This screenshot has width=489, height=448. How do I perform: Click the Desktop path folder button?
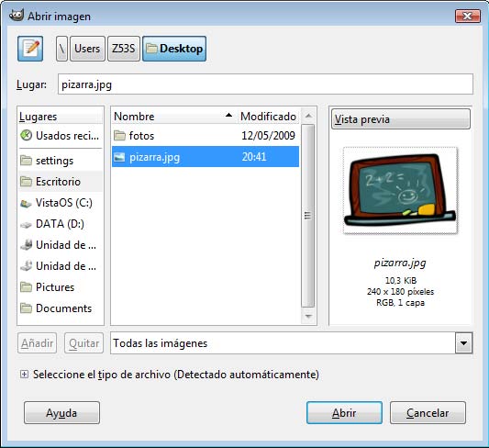click(x=174, y=49)
